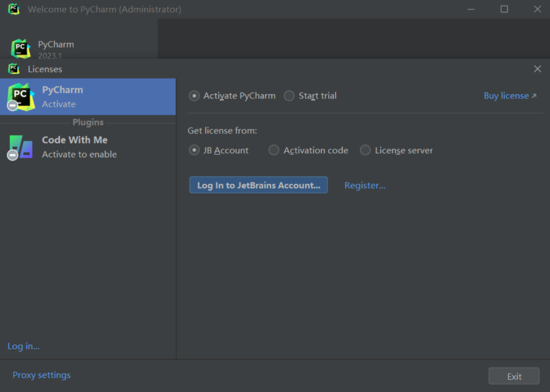The height and width of the screenshot is (392, 550).
Task: Click the PyCharm logo in Licenses title bar
Action: click(x=14, y=69)
